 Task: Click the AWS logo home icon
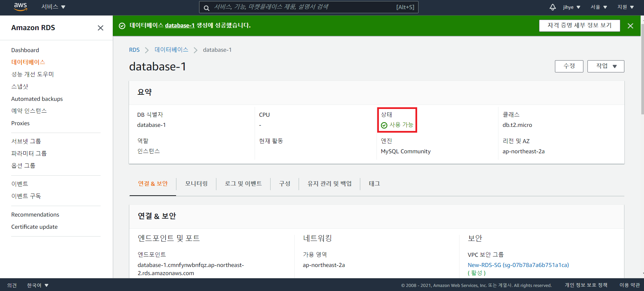tap(20, 7)
